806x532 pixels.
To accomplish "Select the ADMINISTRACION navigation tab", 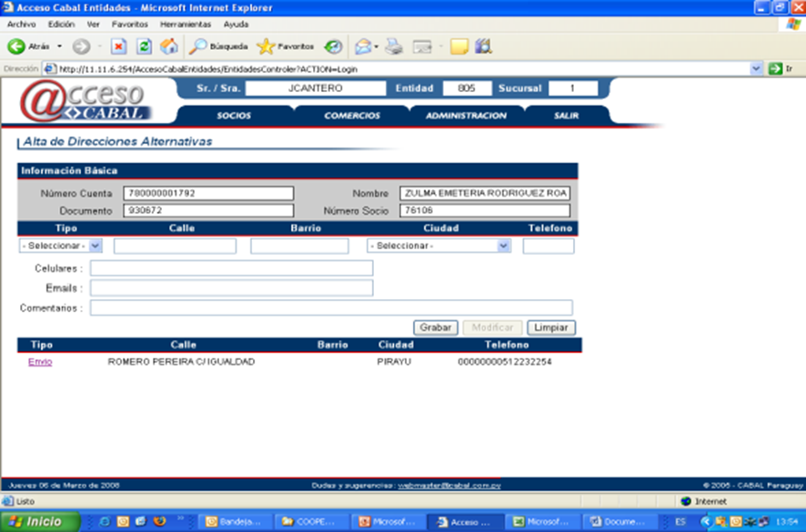I will pos(466,116).
